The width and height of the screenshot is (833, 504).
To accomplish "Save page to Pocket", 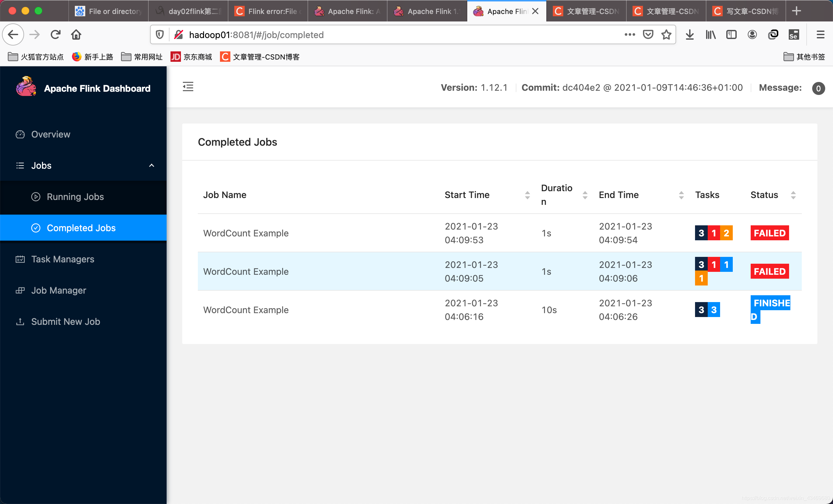I will tap(648, 34).
